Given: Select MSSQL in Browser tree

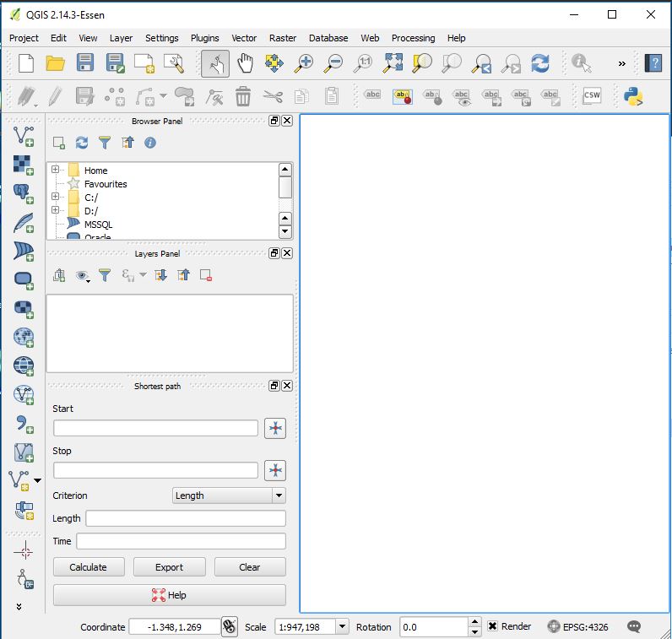Looking at the screenshot, I should pos(98,225).
